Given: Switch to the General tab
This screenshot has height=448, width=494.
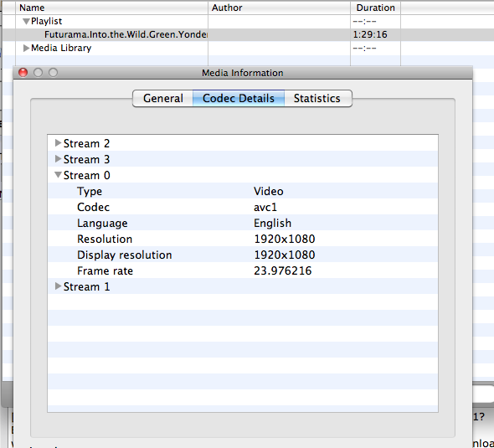Looking at the screenshot, I should coord(163,98).
